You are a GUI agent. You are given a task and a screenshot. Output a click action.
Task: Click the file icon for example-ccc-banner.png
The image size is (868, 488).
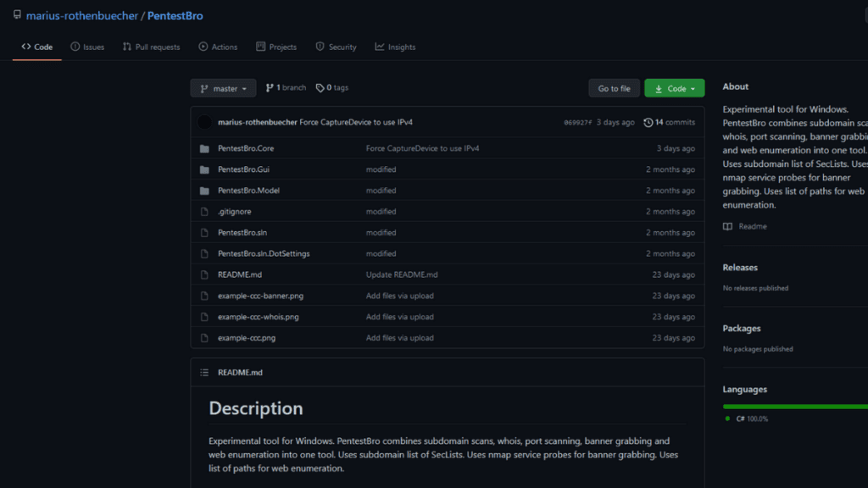204,296
